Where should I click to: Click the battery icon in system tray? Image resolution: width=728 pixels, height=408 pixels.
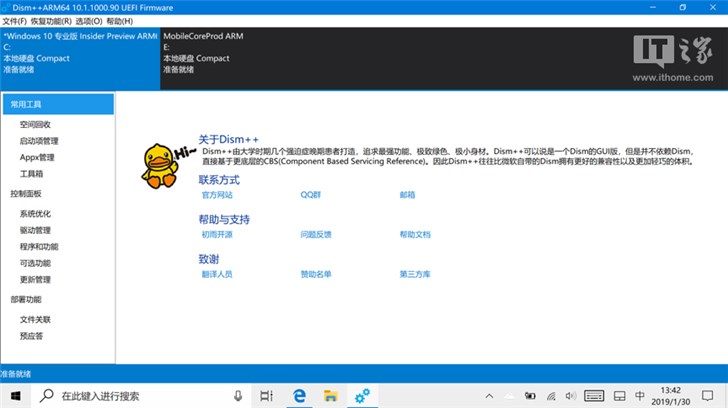530,396
